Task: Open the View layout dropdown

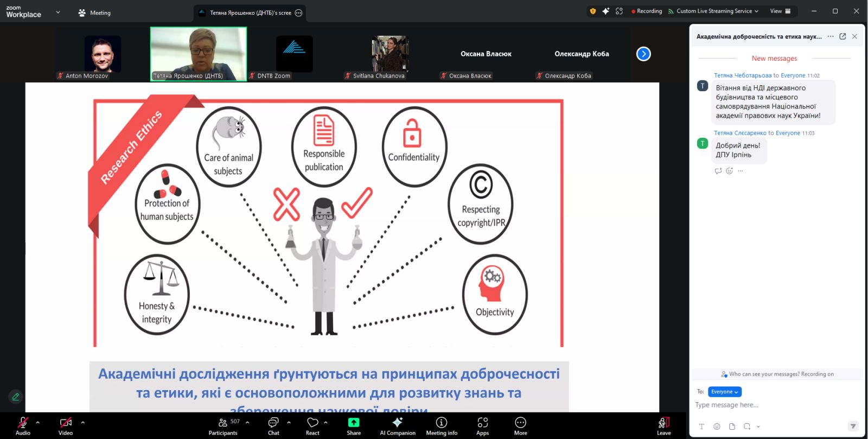Action: click(x=780, y=11)
